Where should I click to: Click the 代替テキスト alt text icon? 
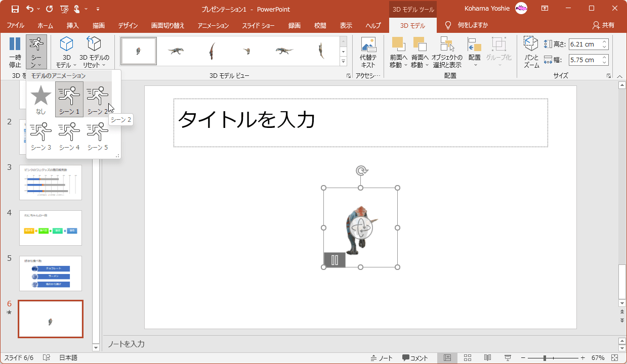point(368,52)
